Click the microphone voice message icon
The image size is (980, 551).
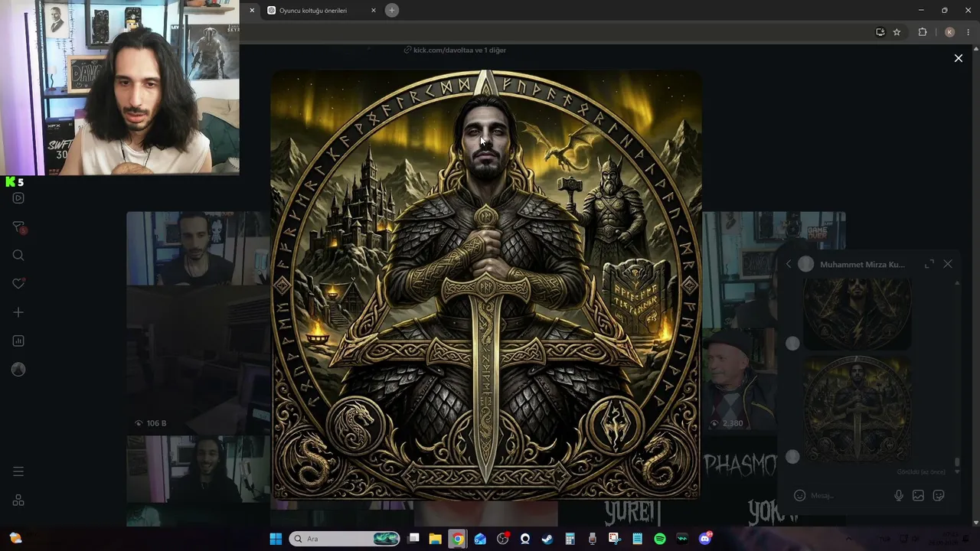pyautogui.click(x=899, y=495)
